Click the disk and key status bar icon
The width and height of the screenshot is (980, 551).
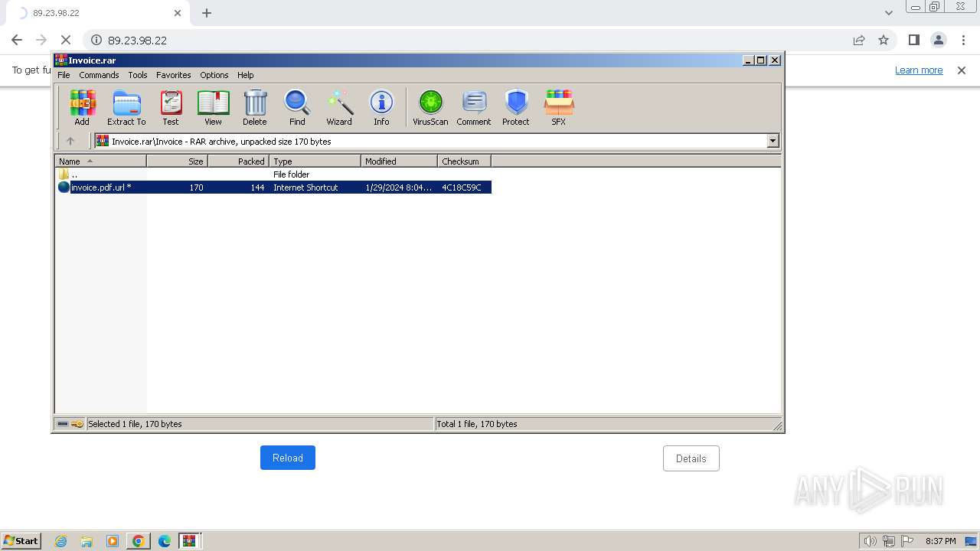pos(70,424)
